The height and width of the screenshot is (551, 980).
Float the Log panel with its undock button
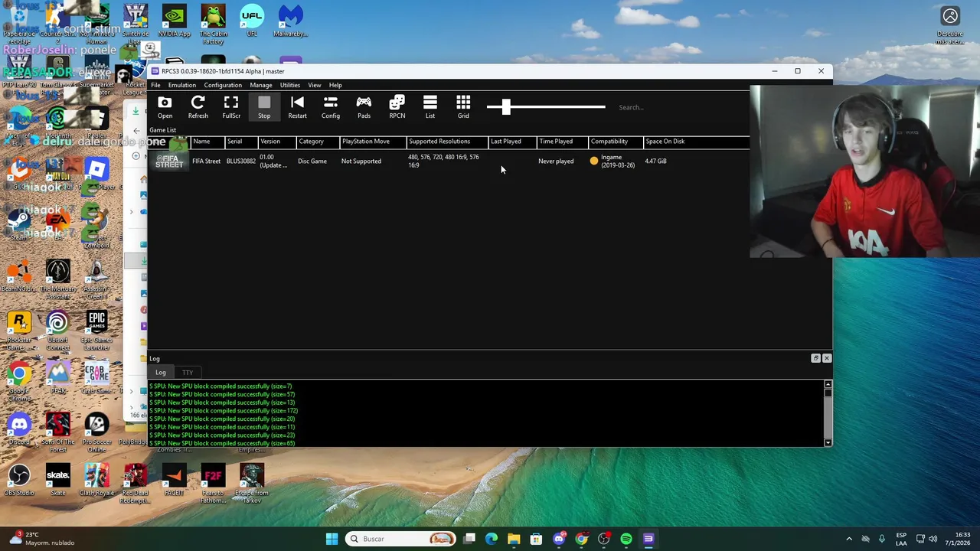coord(815,358)
